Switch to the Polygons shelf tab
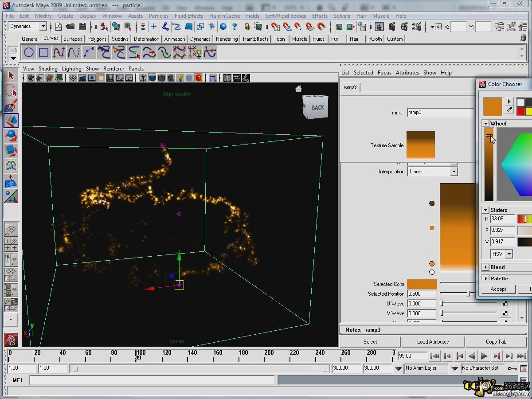The width and height of the screenshot is (532, 399). 97,39
